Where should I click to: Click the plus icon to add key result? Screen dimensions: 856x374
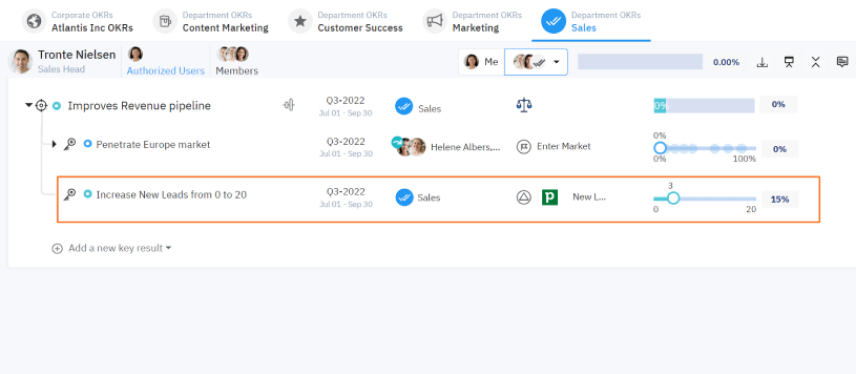(57, 248)
